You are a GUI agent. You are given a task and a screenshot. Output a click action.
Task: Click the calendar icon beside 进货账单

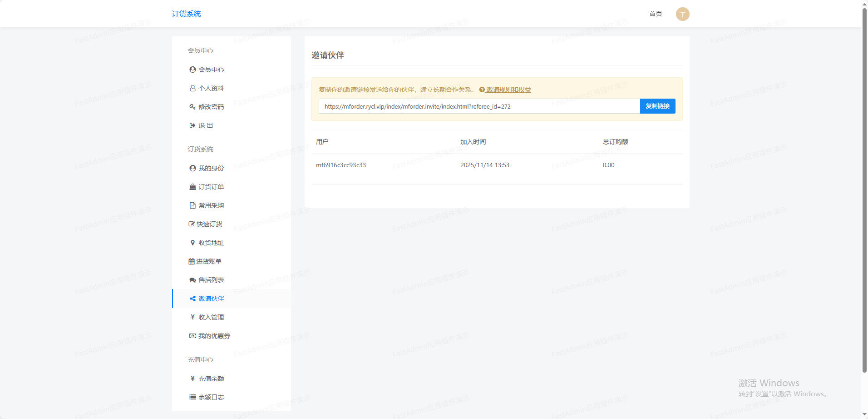point(191,261)
